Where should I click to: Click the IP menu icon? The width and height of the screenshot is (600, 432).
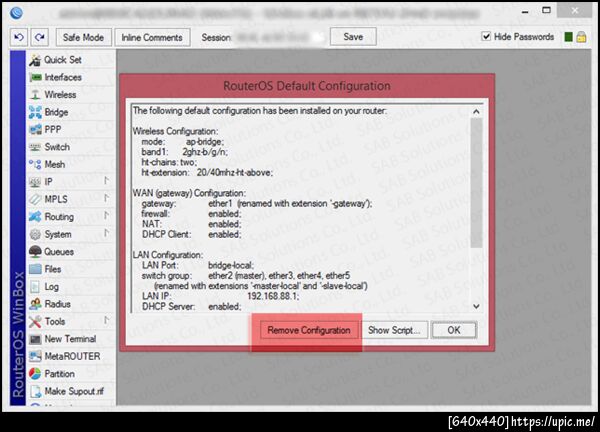[x=35, y=182]
